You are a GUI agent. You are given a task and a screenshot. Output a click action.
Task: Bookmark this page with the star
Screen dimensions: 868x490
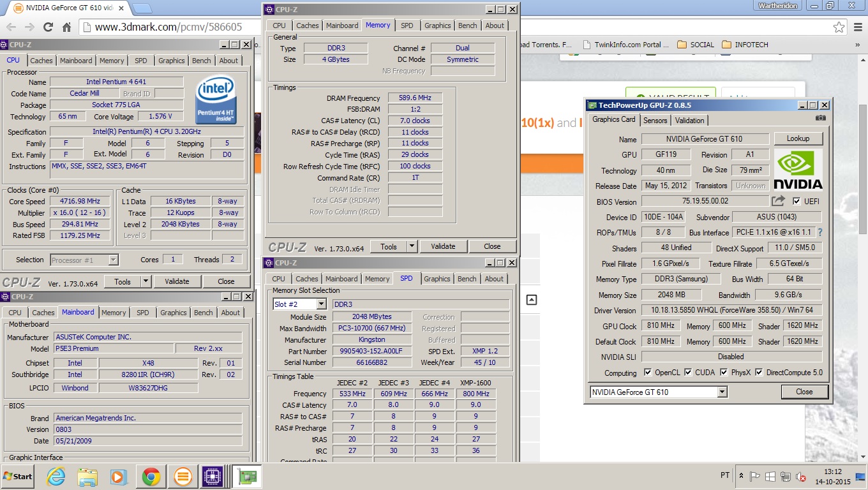point(839,27)
